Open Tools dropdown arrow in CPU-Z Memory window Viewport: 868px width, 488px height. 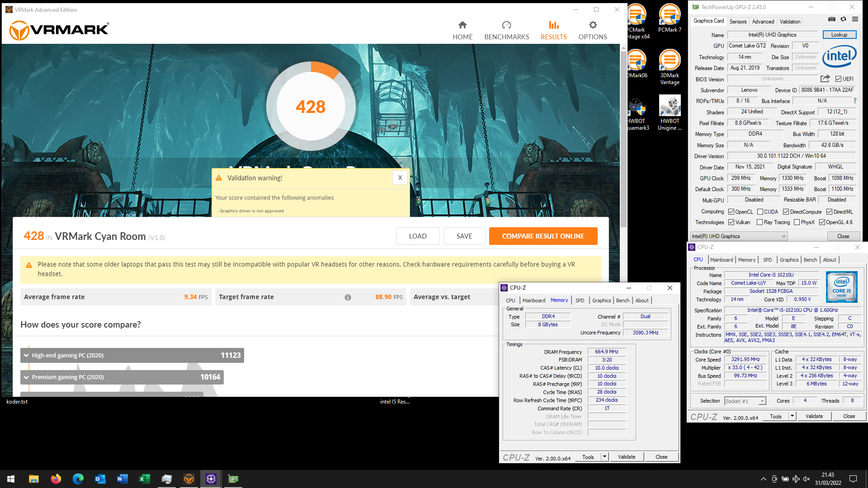pyautogui.click(x=604, y=457)
